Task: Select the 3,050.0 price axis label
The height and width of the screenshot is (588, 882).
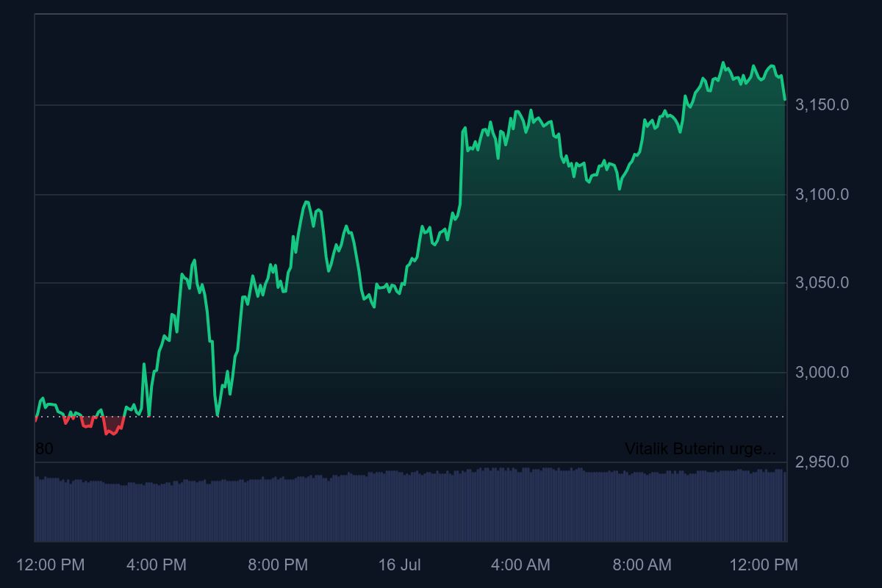Action: 822,283
